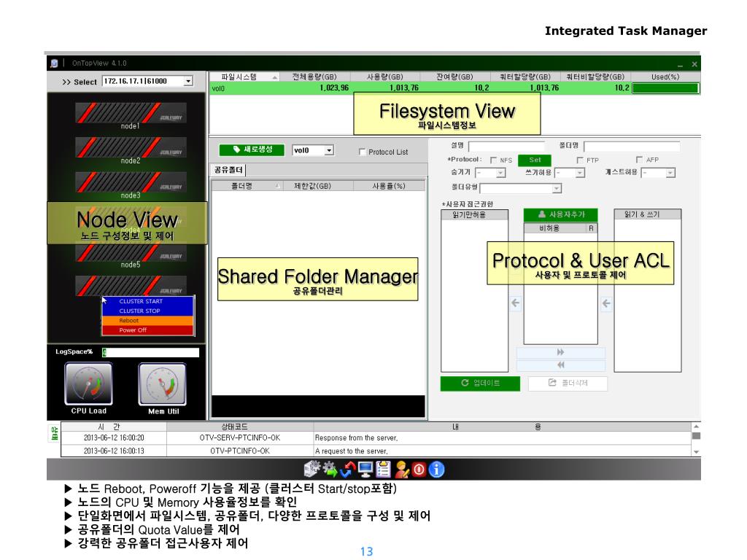Click the 읽기만허용 list header
The height and width of the screenshot is (560, 747).
[474, 215]
